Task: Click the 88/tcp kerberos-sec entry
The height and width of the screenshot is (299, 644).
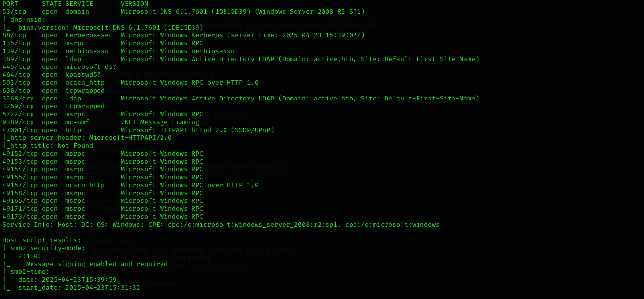Action: 184,35
